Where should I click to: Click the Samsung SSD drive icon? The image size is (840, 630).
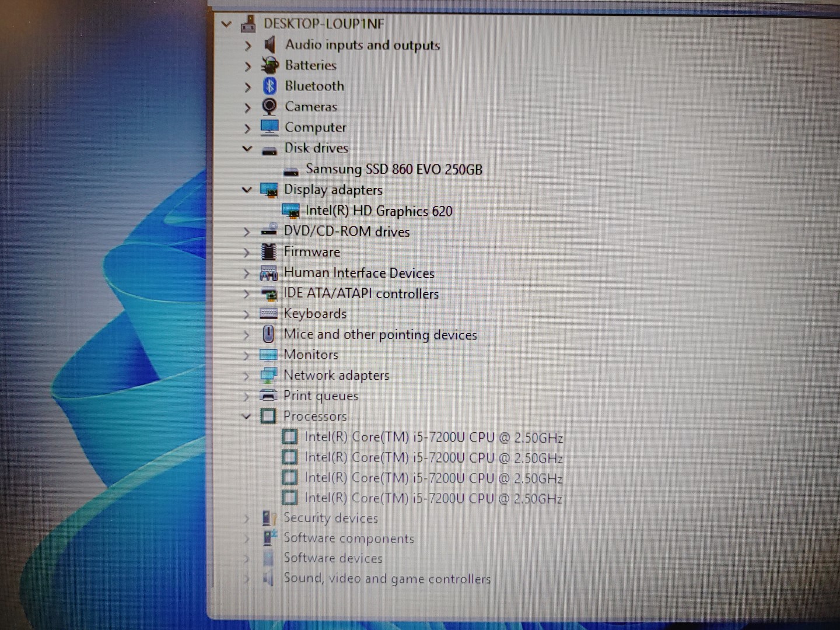pos(290,171)
